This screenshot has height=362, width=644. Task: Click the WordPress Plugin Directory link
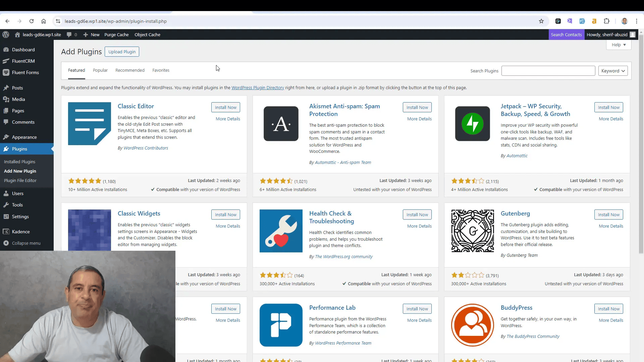click(x=258, y=87)
